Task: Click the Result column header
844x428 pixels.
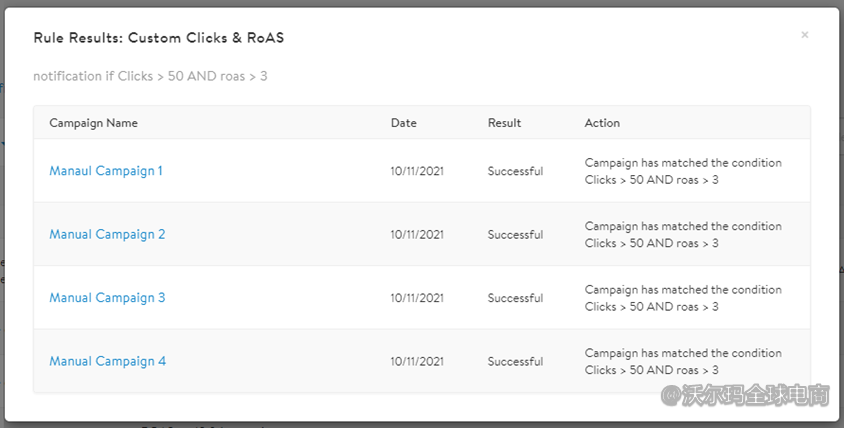Action: coord(504,123)
